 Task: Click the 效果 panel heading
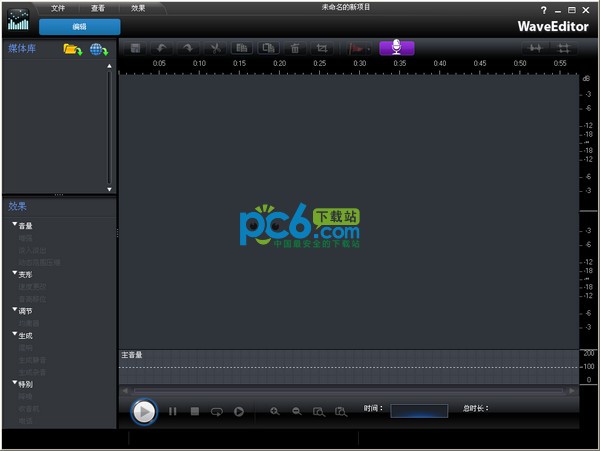click(18, 206)
